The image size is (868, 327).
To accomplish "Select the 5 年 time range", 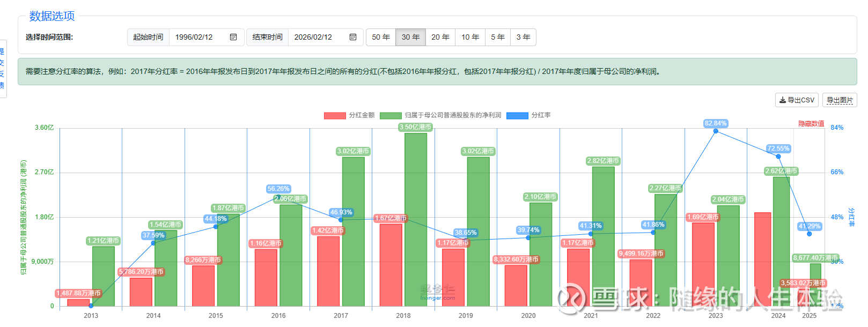I will tap(498, 37).
